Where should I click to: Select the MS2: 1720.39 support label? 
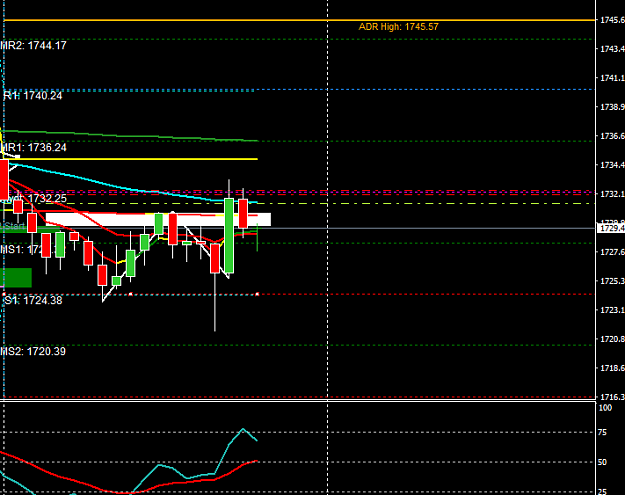(33, 351)
